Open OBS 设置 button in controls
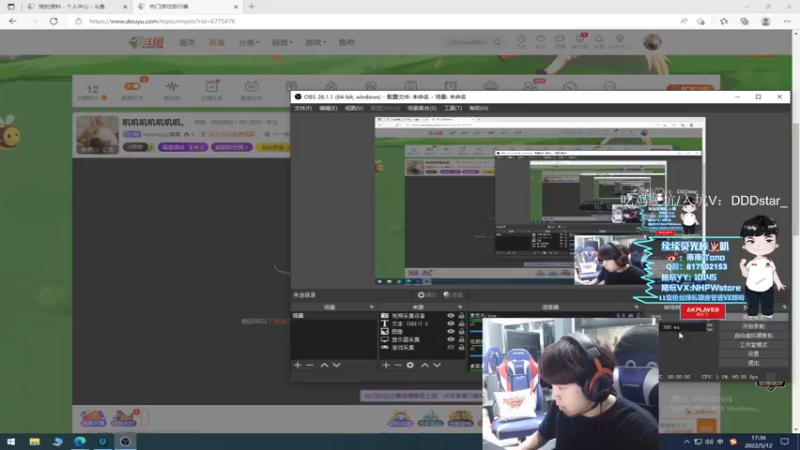The height and width of the screenshot is (450, 800). 753,354
